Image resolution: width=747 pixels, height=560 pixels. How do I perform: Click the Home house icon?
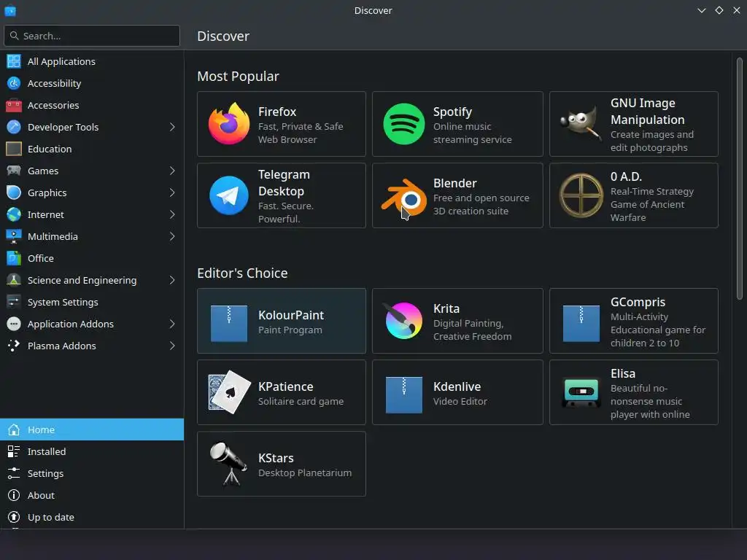(14, 429)
